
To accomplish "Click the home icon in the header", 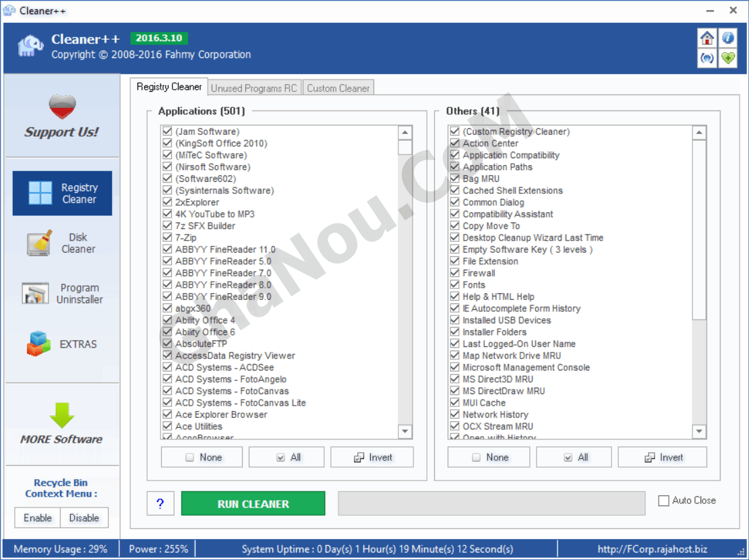I will click(x=707, y=38).
